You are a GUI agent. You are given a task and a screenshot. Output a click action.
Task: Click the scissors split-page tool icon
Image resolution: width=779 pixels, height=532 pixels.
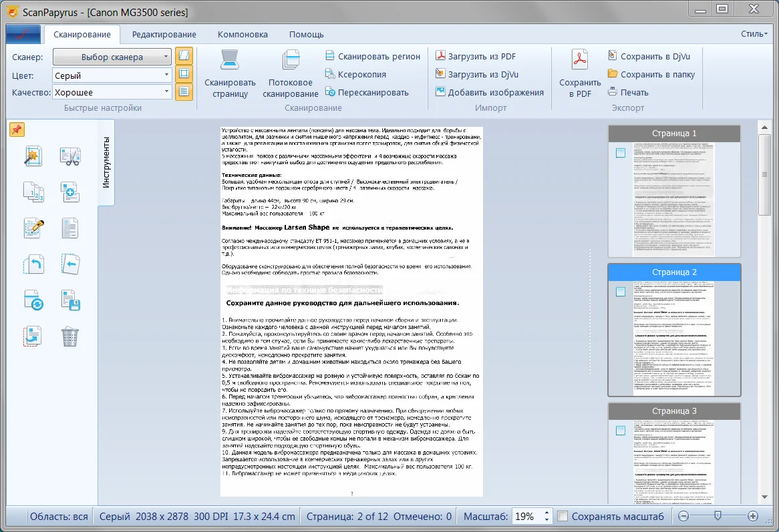click(69, 157)
